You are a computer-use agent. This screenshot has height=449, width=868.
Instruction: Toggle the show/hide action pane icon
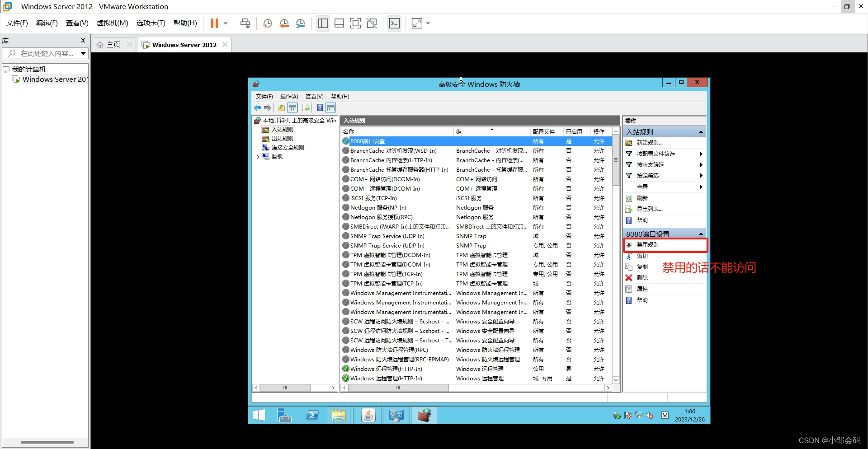[x=331, y=108]
